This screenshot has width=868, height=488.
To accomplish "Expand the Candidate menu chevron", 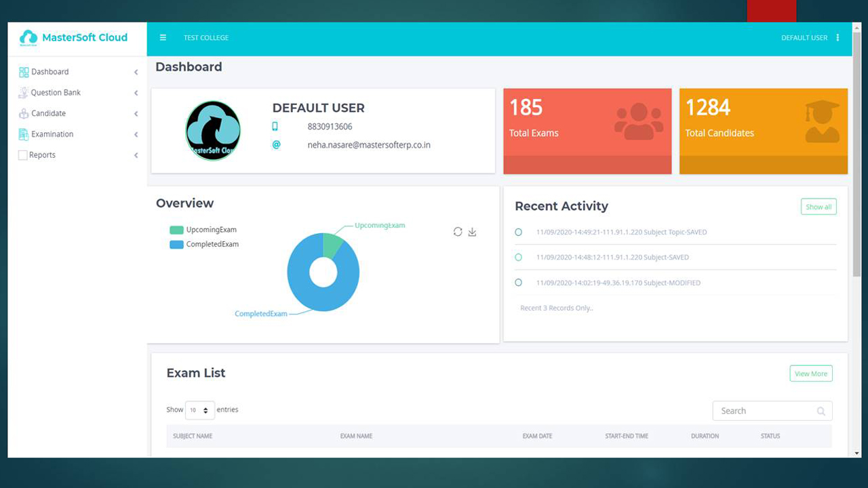I will [136, 114].
